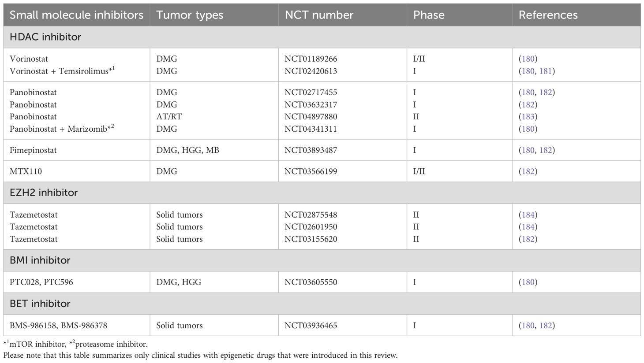
Task: Click reference 182 for NCT03155620 Tazemetostat
Action: coord(528,239)
